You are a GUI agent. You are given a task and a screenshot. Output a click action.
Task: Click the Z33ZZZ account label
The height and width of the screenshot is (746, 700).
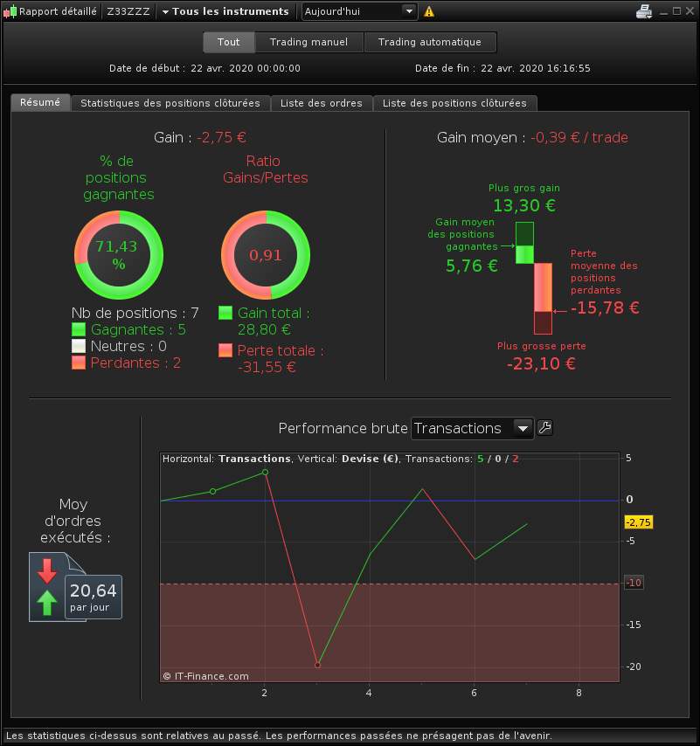coord(128,11)
